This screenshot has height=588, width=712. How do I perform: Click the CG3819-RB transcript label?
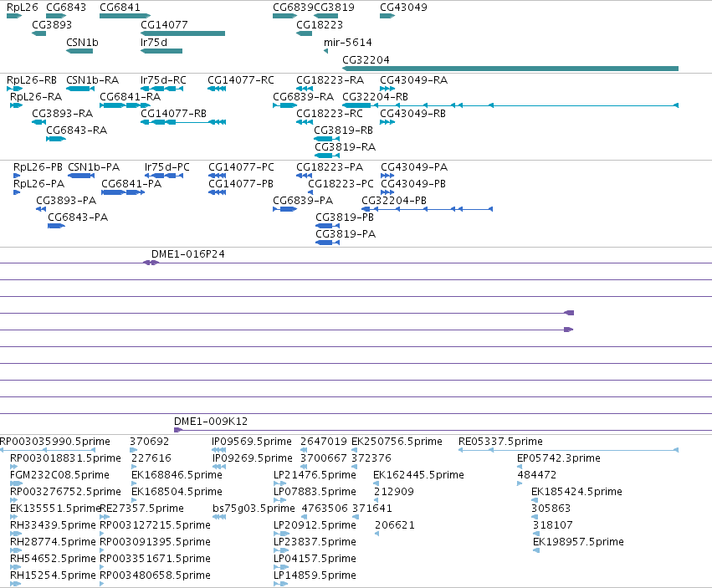[343, 130]
